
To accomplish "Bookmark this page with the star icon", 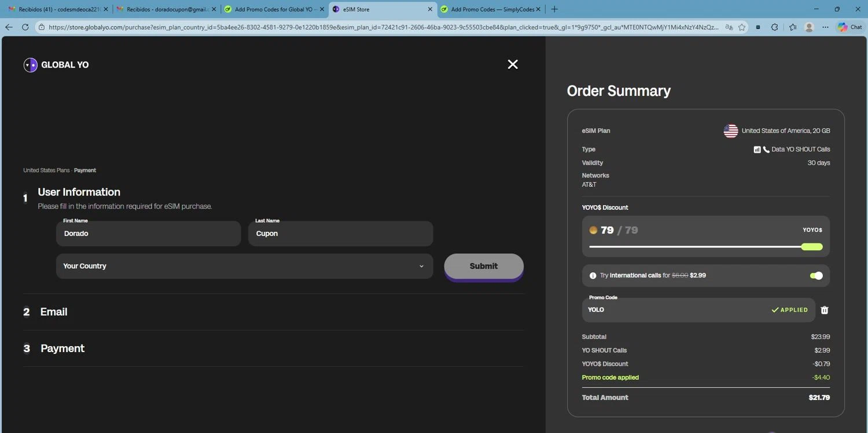I will coord(742,27).
